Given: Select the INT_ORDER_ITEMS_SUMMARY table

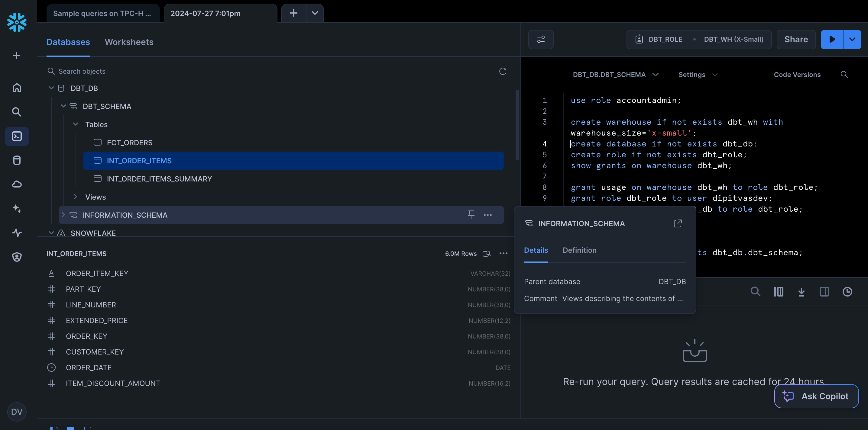Looking at the screenshot, I should (293, 179).
